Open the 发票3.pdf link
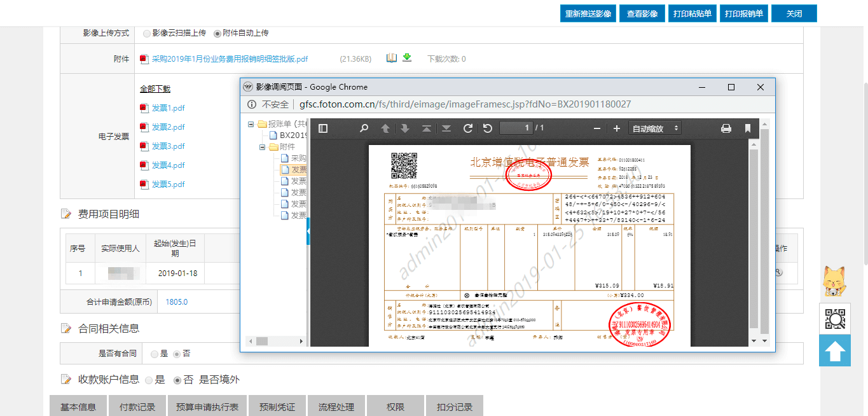 pos(168,146)
